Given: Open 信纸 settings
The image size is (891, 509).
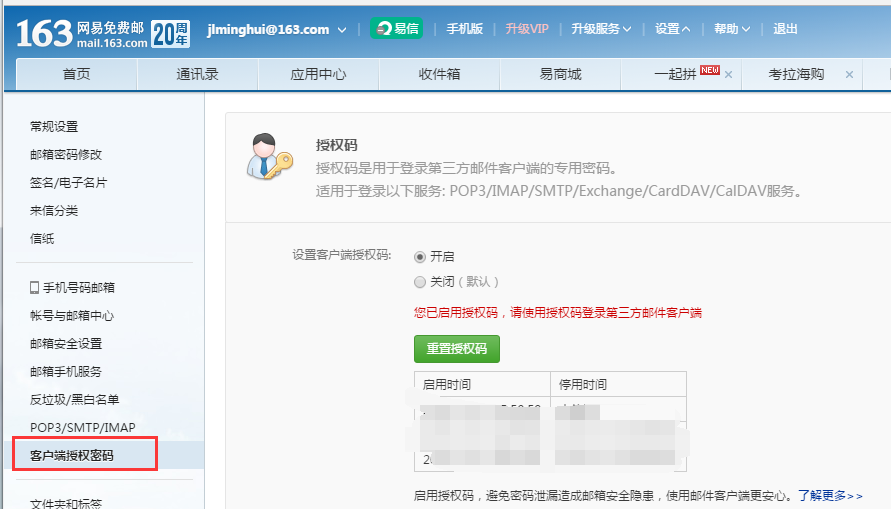Looking at the screenshot, I should (x=42, y=239).
